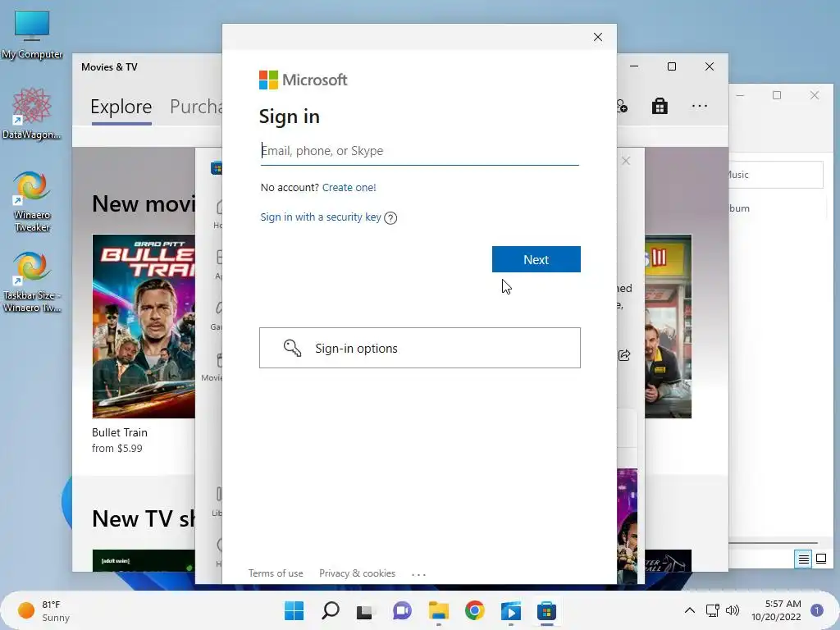Open the convenience store movie poster

[x=668, y=326]
